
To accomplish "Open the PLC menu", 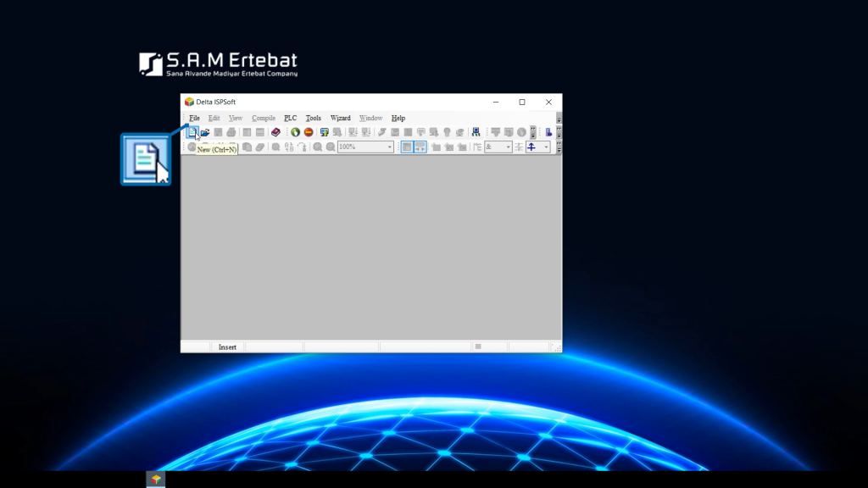I will tap(290, 118).
